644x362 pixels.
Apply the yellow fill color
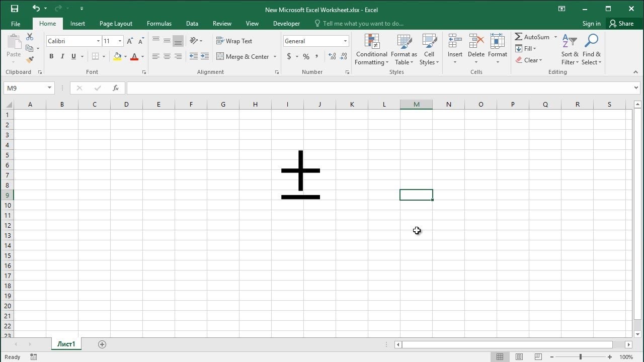click(x=117, y=57)
